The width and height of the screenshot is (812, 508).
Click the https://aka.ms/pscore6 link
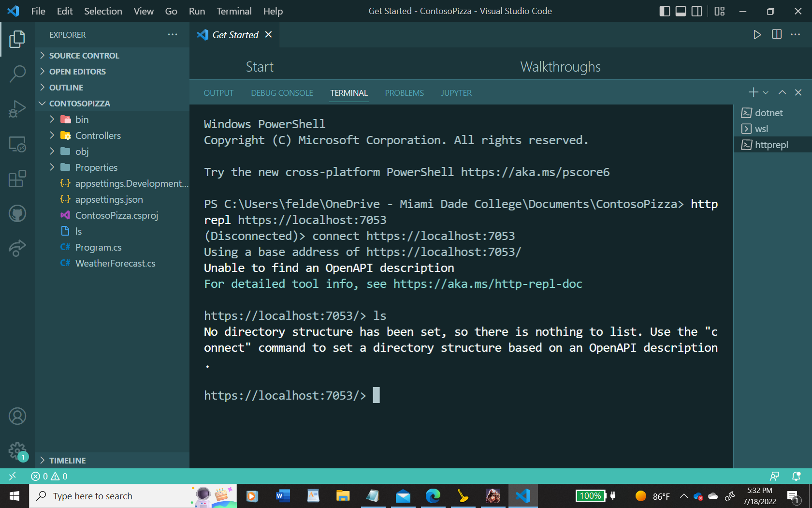pyautogui.click(x=536, y=172)
